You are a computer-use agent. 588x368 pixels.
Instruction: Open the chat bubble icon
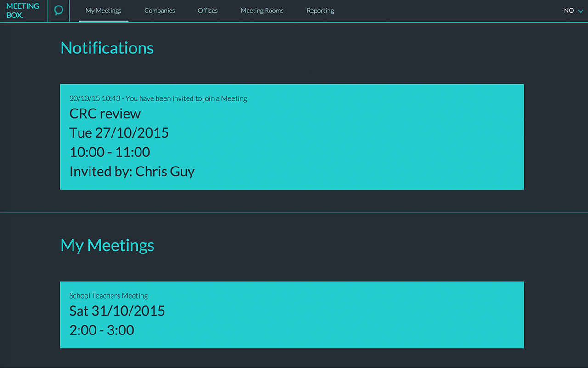[58, 11]
